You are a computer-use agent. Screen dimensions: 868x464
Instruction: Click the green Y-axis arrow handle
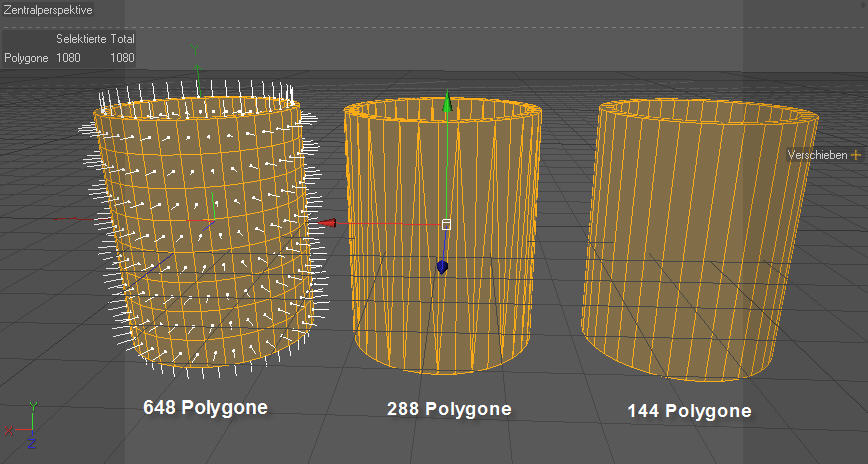tap(447, 102)
